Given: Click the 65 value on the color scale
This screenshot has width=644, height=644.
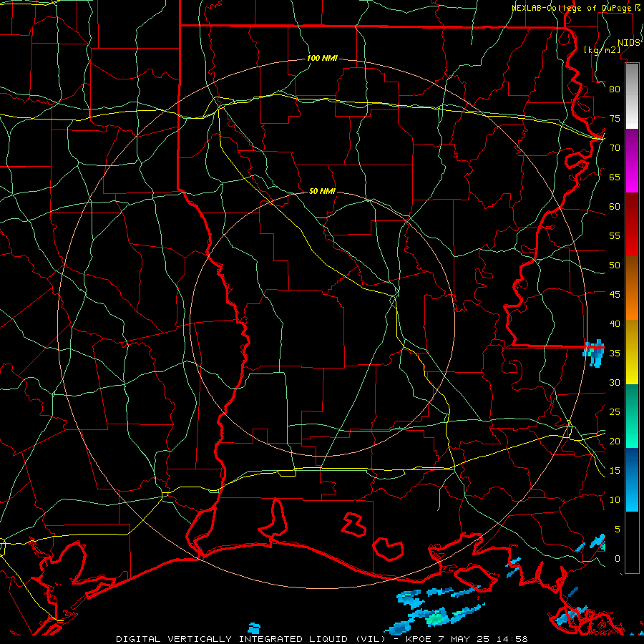Looking at the screenshot, I should [615, 177].
